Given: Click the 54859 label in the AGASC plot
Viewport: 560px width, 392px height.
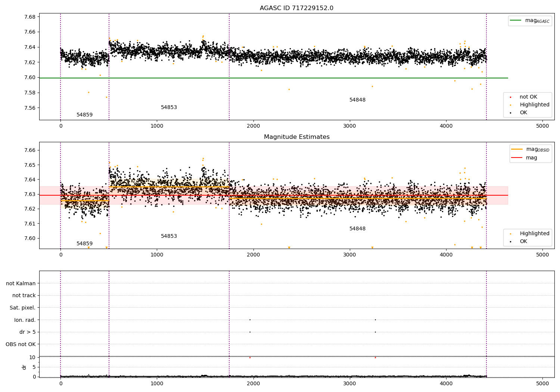Looking at the screenshot, I should [x=85, y=115].
